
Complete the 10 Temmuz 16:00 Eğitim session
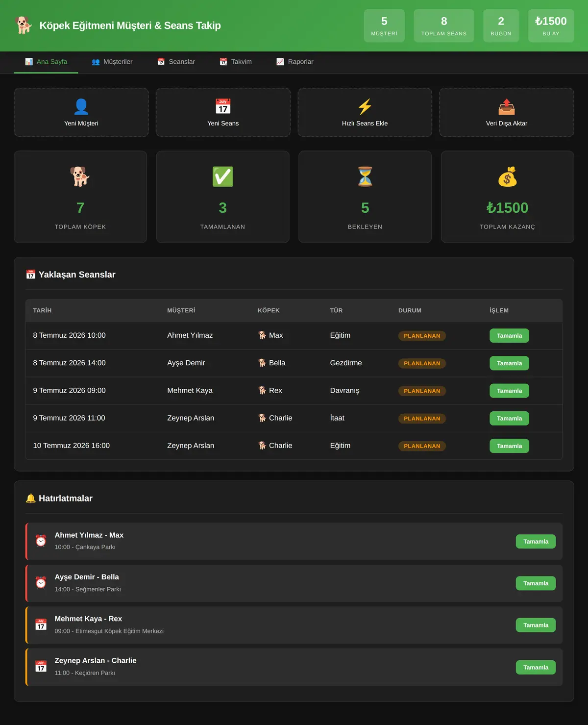coord(510,446)
